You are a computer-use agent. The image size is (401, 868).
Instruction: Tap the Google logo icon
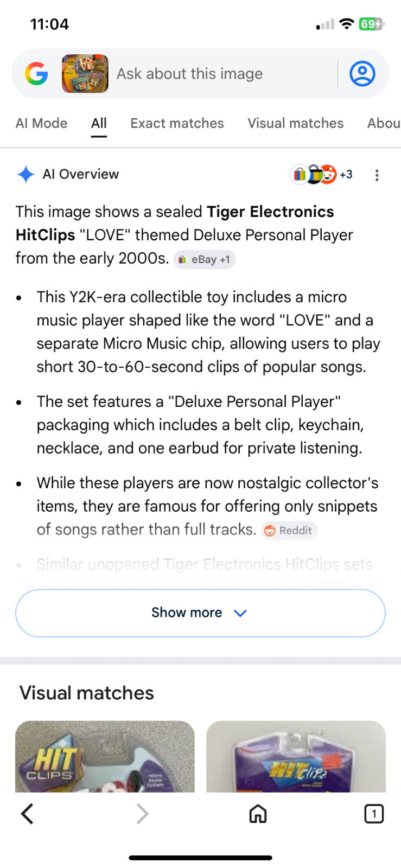[36, 74]
